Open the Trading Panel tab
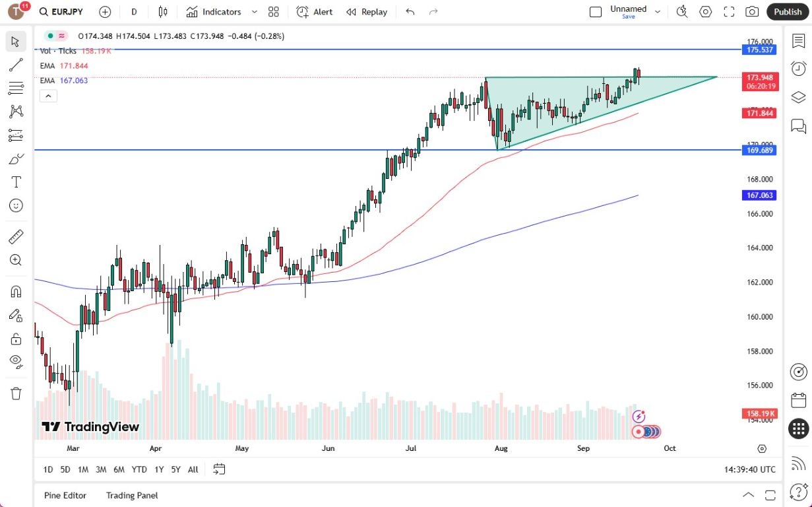 click(131, 495)
